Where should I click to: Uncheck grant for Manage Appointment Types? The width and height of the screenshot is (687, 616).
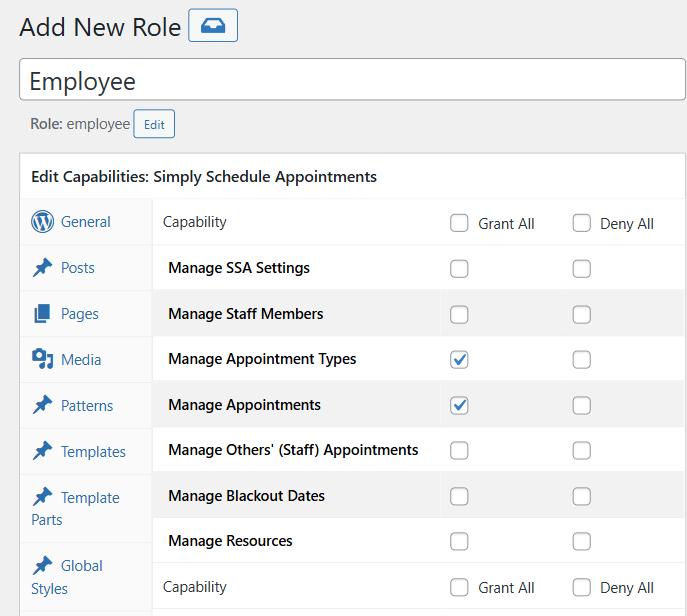coord(459,360)
